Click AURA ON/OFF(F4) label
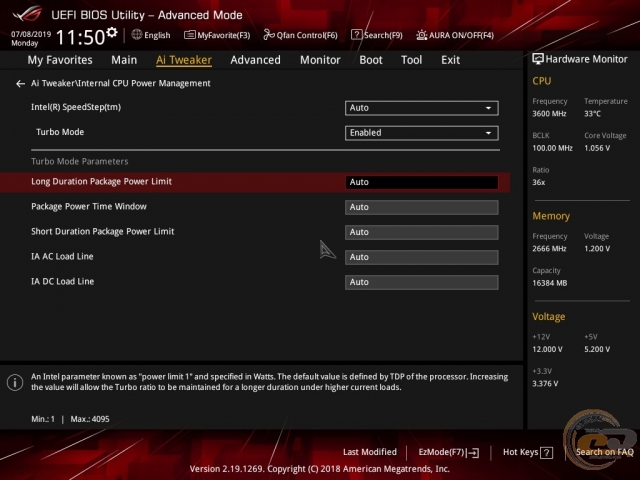The image size is (640, 480). [x=461, y=36]
